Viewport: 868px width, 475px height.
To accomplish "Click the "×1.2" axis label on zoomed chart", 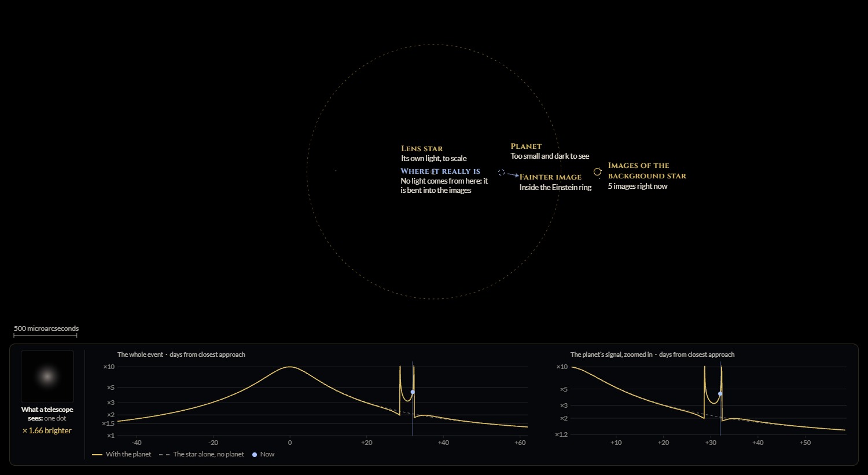I will point(561,434).
